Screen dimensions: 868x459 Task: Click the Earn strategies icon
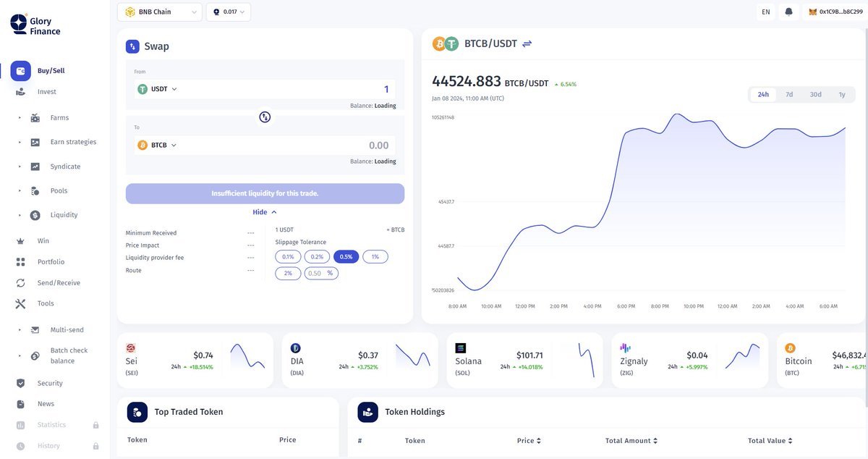35,143
